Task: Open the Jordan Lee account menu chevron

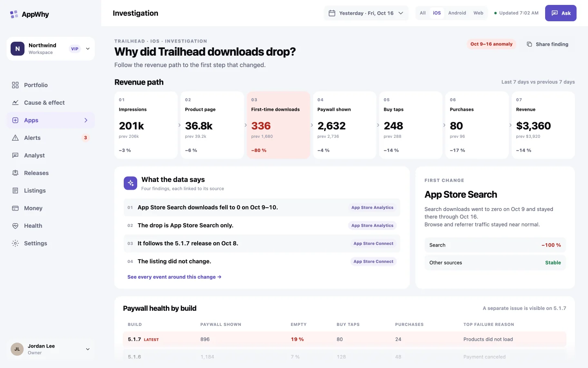Action: point(88,349)
